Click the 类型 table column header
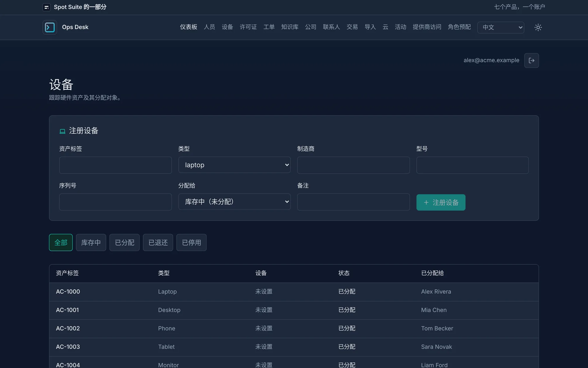588x368 pixels. [164, 273]
